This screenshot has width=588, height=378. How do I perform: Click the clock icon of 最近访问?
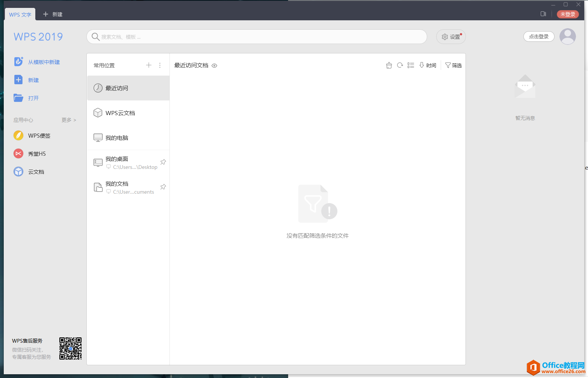tap(98, 88)
